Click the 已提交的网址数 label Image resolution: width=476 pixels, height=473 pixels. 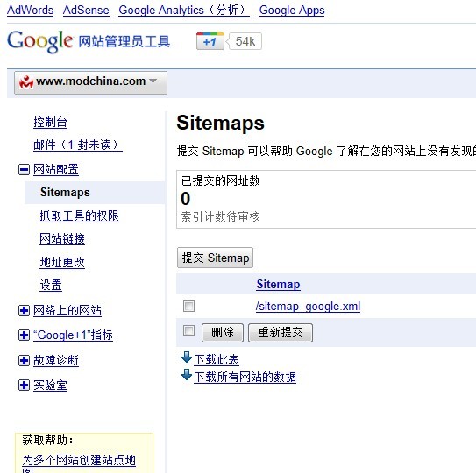tap(220, 180)
